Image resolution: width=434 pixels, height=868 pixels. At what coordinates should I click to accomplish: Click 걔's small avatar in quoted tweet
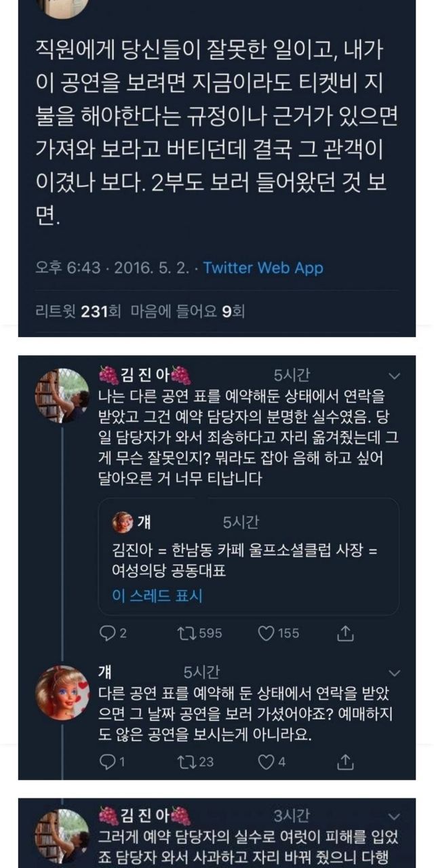point(122,521)
